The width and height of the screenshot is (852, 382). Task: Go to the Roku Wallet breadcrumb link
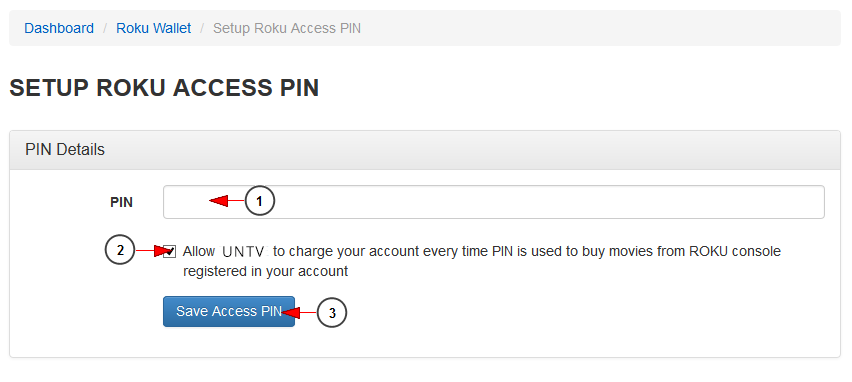point(154,28)
